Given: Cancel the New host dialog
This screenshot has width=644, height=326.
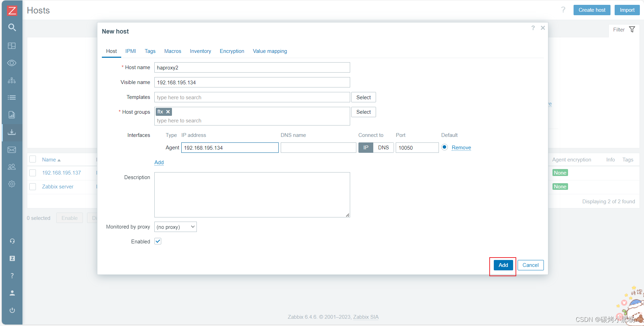Looking at the screenshot, I should (530, 265).
